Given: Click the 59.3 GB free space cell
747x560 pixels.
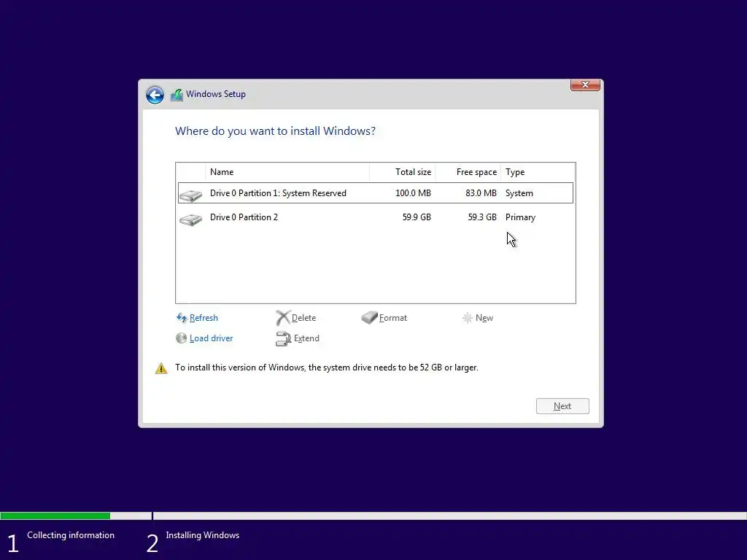Looking at the screenshot, I should point(482,217).
